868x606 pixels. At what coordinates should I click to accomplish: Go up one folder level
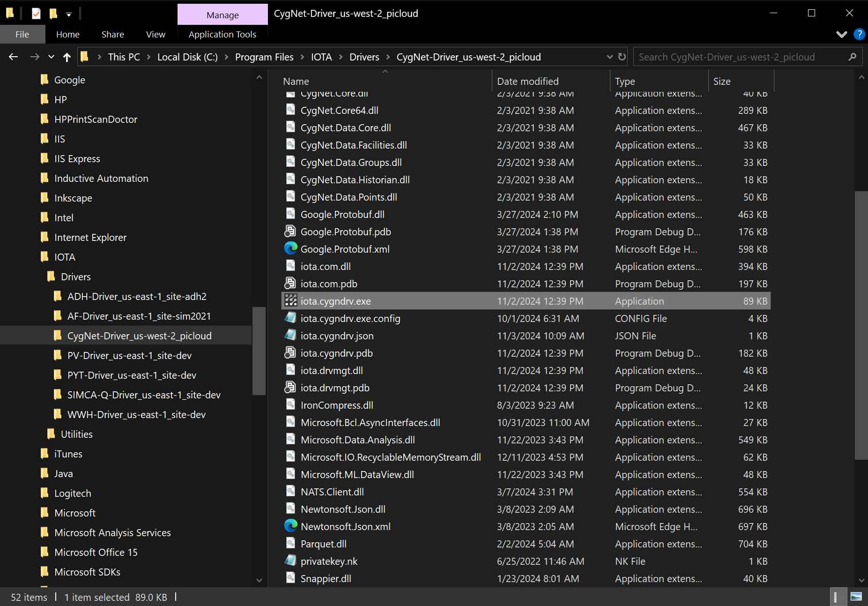click(x=67, y=57)
